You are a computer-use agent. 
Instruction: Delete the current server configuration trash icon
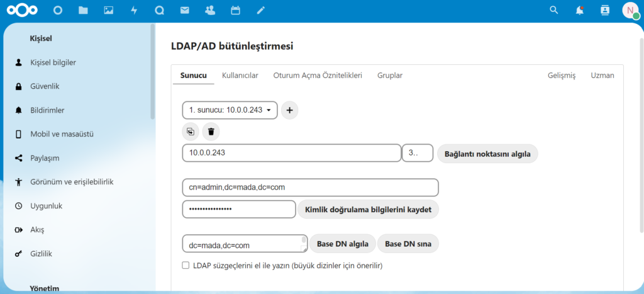211,132
